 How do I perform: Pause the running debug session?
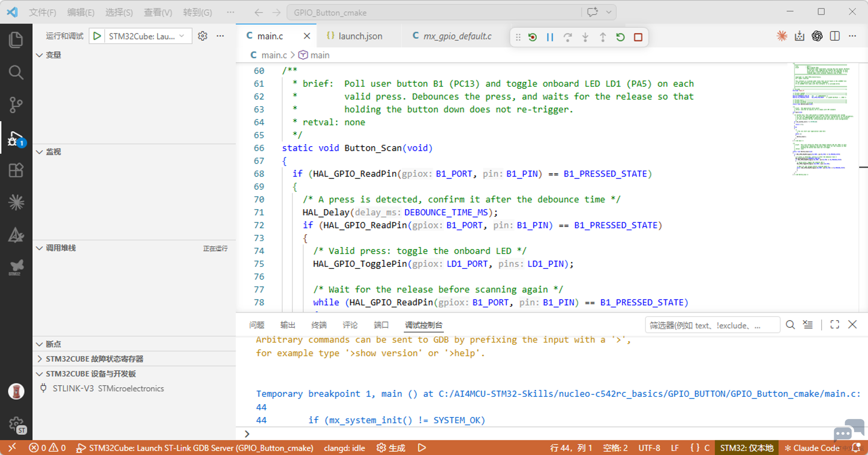click(x=550, y=37)
